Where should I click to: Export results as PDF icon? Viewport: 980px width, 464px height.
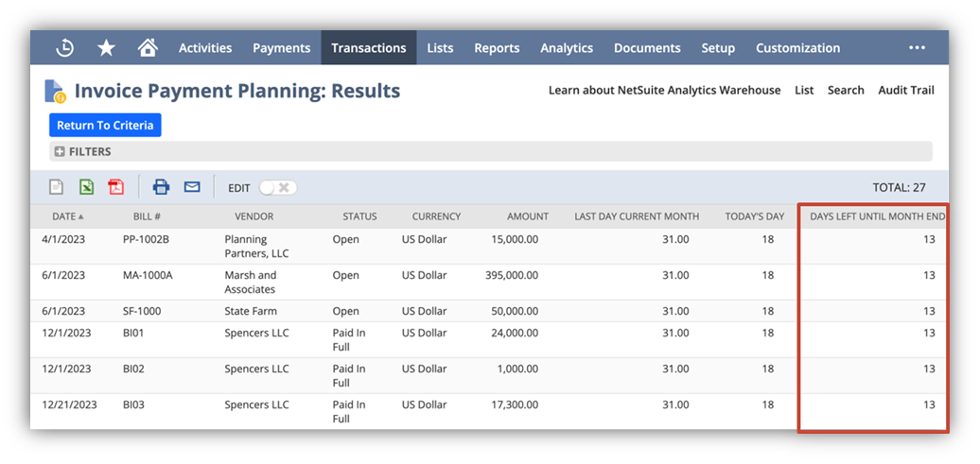coord(115,187)
